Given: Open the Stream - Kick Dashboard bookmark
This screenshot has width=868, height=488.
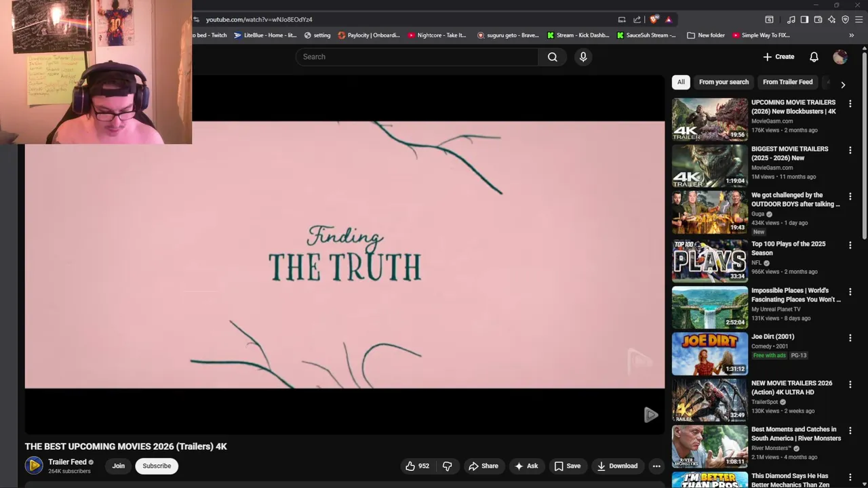Looking at the screenshot, I should pyautogui.click(x=578, y=35).
